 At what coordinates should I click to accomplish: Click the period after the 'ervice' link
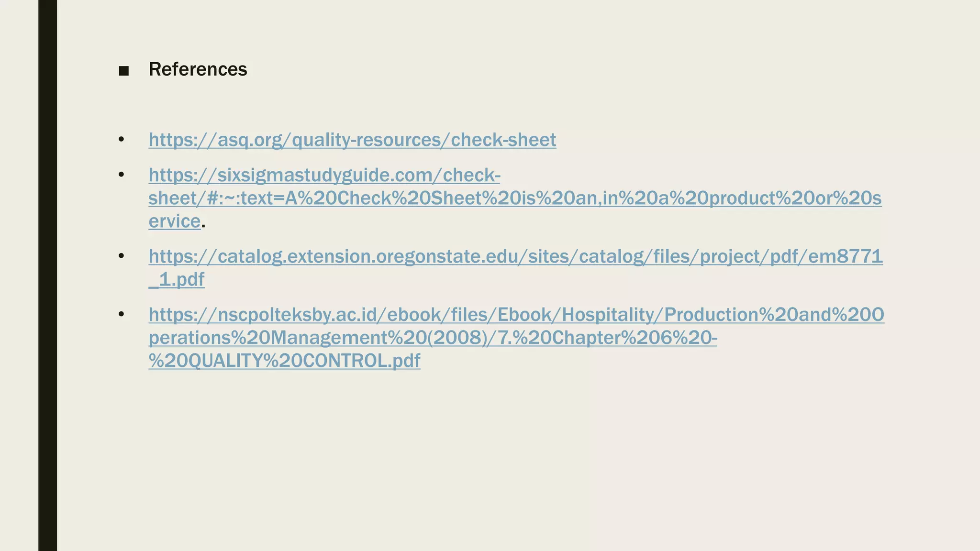pyautogui.click(x=203, y=226)
